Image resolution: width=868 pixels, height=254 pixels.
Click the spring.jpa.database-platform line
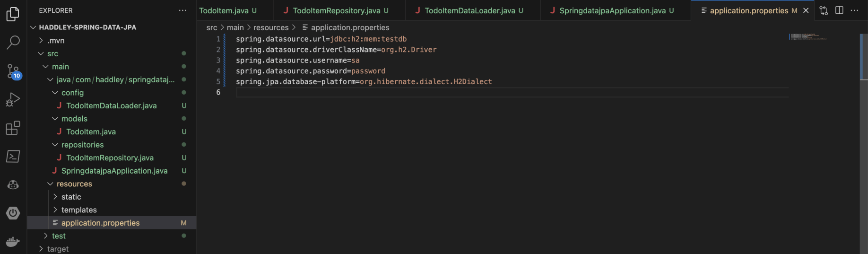click(364, 82)
